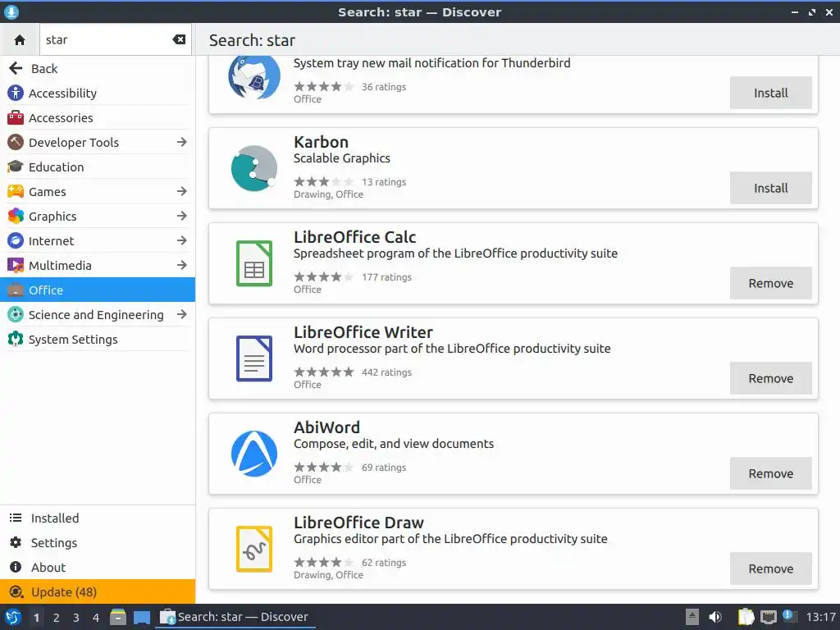Show the Installed applications list

[98, 518]
